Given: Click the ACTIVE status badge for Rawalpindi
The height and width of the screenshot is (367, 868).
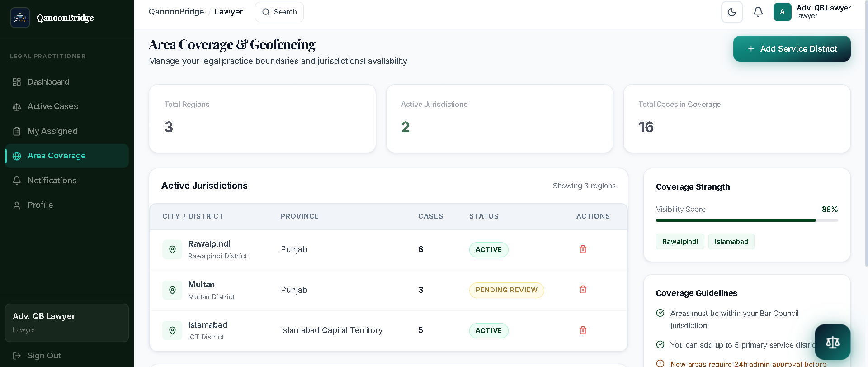Looking at the screenshot, I should [x=489, y=250].
